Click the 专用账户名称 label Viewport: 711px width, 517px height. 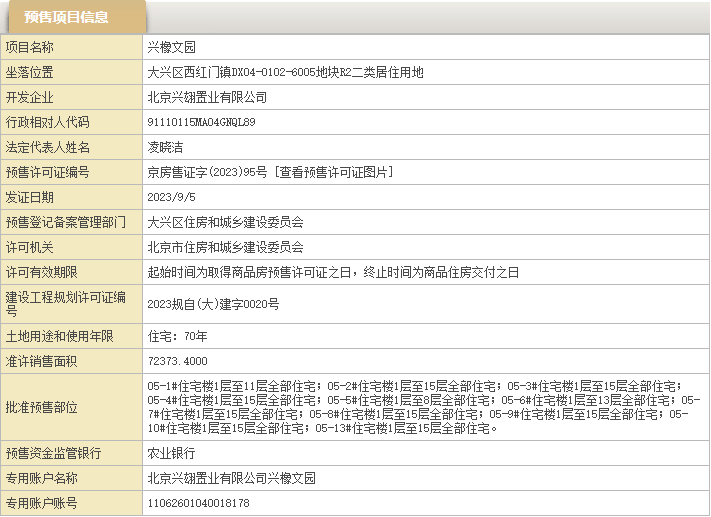coord(41,478)
